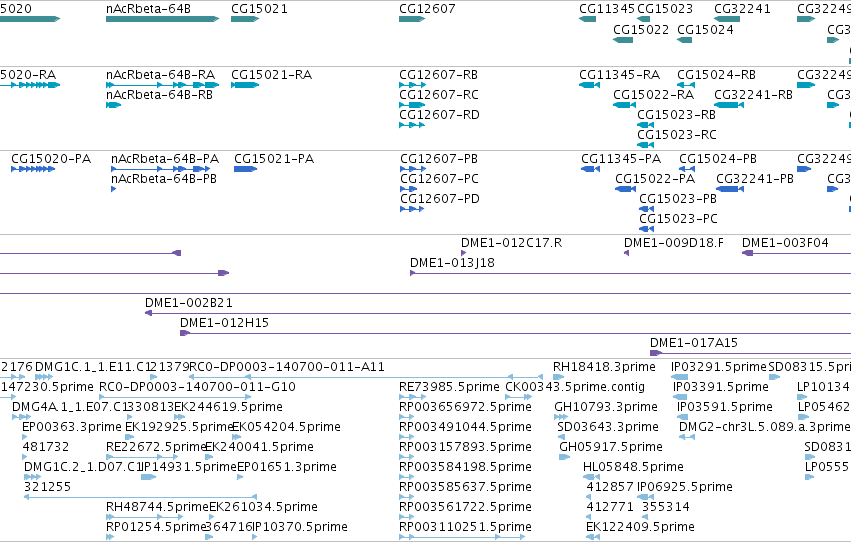The width and height of the screenshot is (851, 542).
Task: Select the CG12607 gene feature
Action: tap(412, 19)
